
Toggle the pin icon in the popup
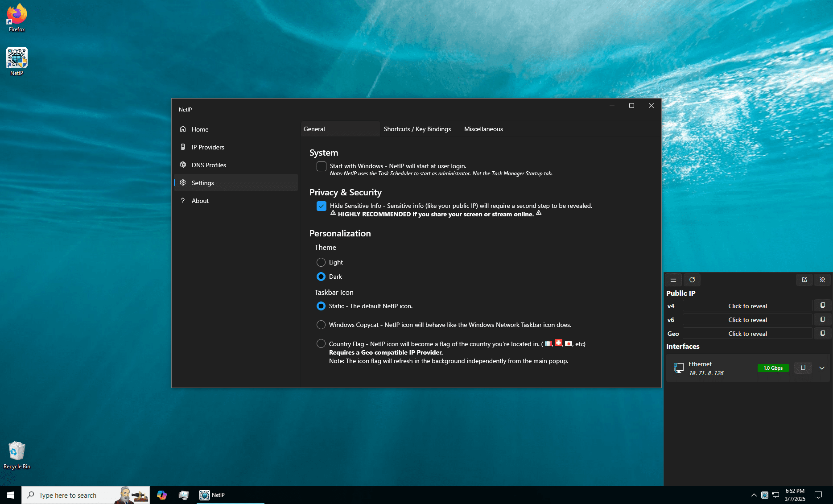coord(822,280)
